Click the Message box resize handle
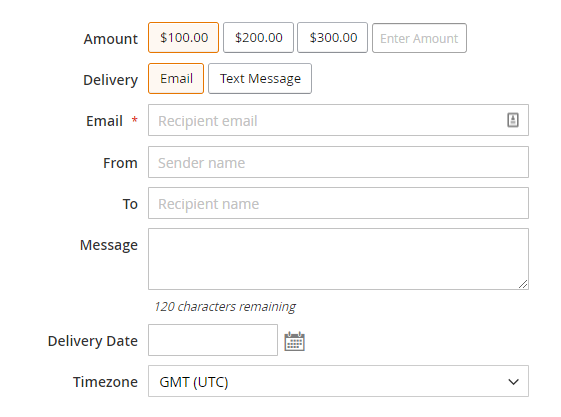The image size is (561, 417). click(x=523, y=284)
